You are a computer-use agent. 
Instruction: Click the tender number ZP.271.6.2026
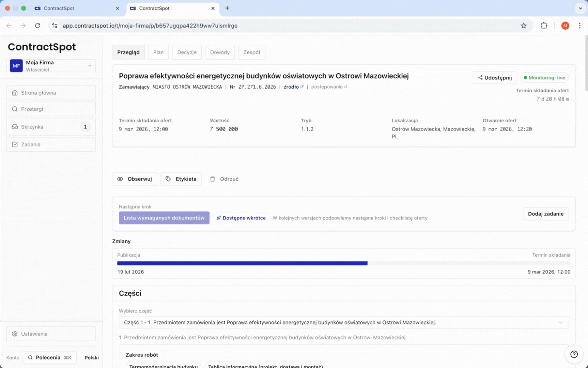pyautogui.click(x=257, y=87)
